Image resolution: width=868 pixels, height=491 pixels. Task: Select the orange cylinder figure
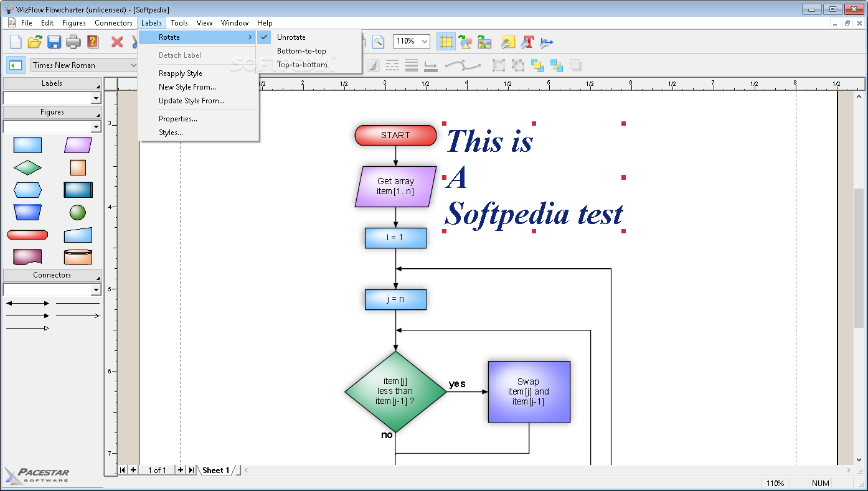[78, 257]
